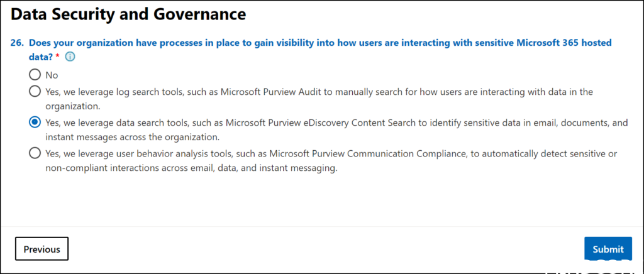This screenshot has height=274, width=644.
Task: Click the info icon beside question 26
Action: click(x=70, y=57)
